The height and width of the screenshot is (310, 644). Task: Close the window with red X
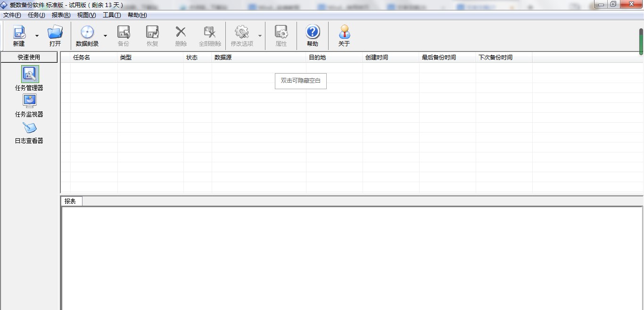630,4
